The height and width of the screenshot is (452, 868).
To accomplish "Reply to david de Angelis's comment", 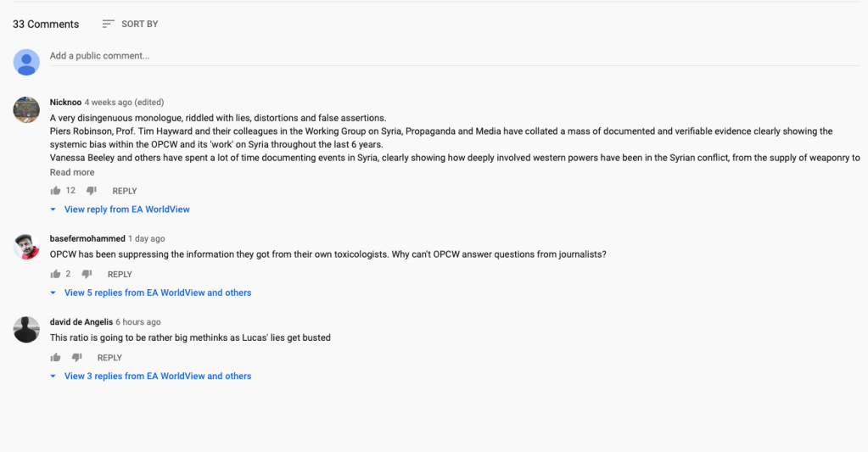I will [x=109, y=358].
